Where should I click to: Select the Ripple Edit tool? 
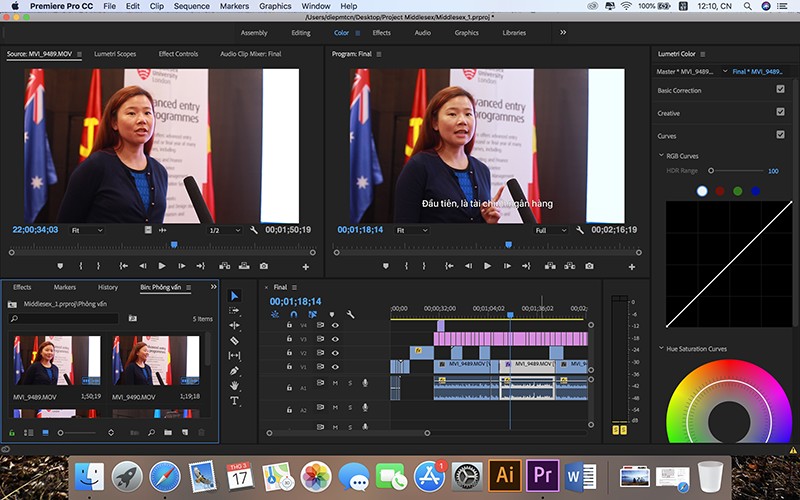[234, 326]
